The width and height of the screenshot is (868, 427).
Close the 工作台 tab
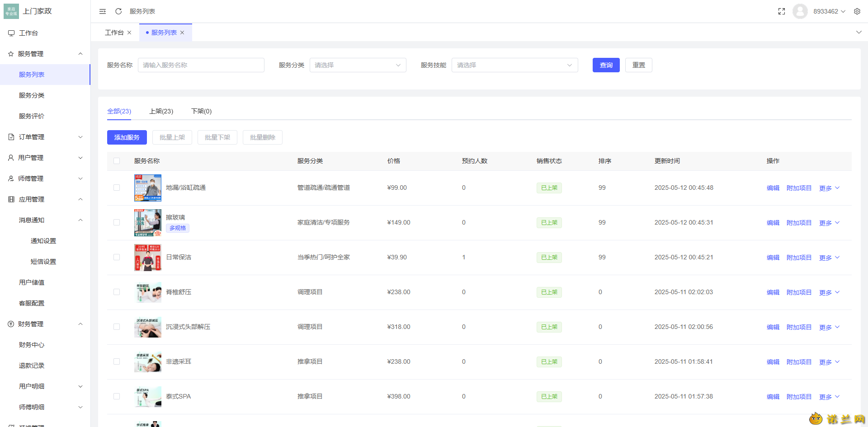pyautogui.click(x=129, y=33)
